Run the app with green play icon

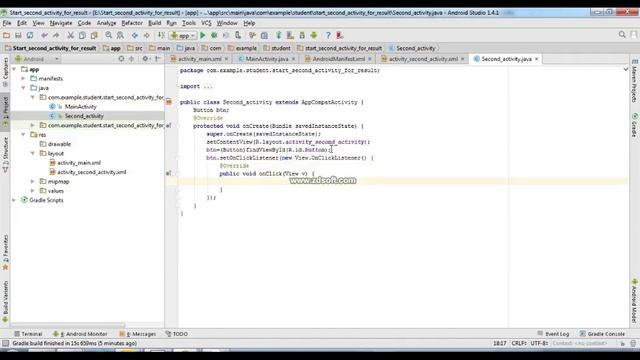point(202,36)
